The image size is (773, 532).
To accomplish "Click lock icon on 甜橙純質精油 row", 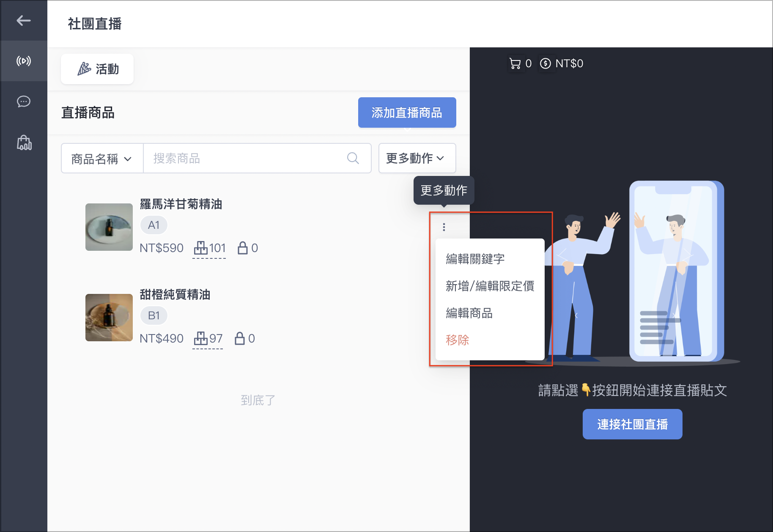I will tap(239, 338).
